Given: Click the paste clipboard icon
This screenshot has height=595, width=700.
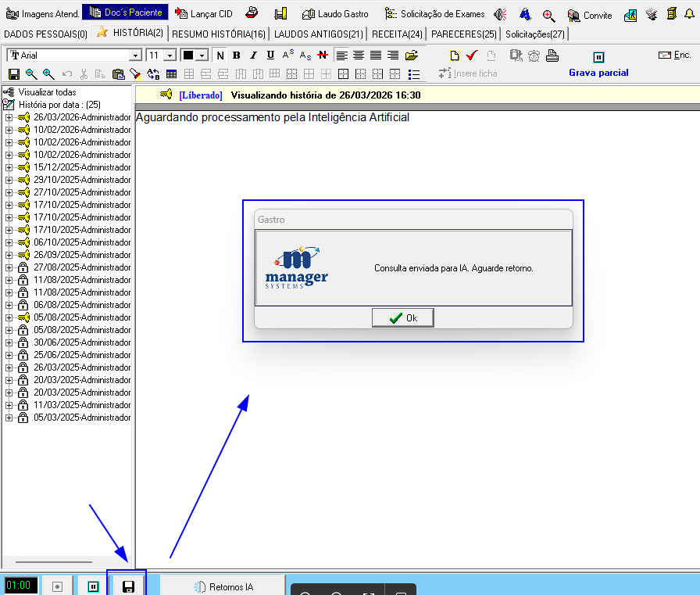Looking at the screenshot, I should click(118, 74).
